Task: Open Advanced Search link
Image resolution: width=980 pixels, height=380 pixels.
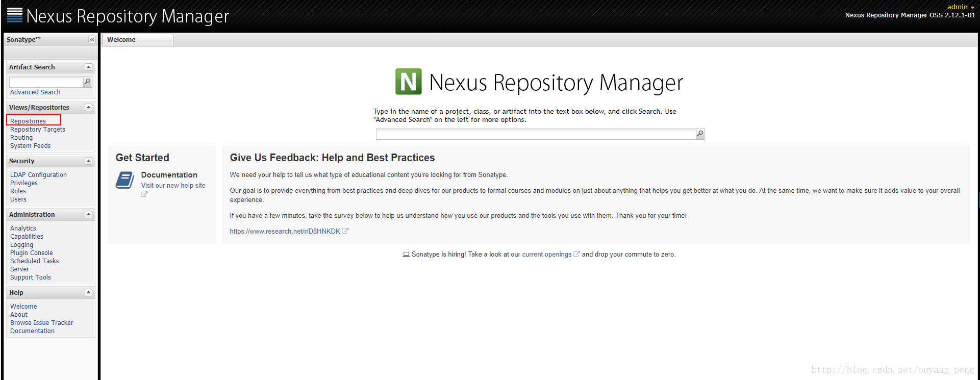Action: (x=35, y=92)
